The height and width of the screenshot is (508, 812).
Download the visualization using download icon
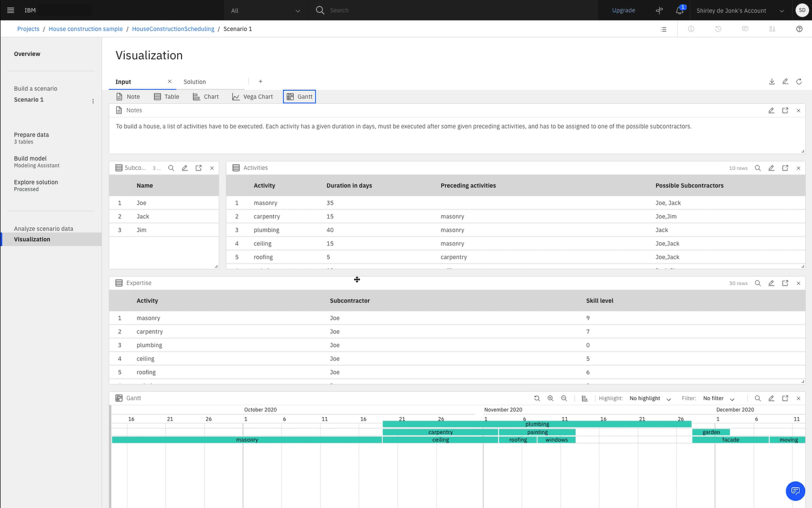(x=772, y=81)
